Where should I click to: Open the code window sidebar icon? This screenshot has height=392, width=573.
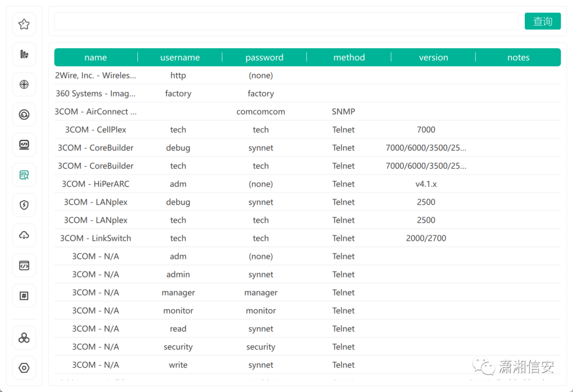pyautogui.click(x=24, y=266)
